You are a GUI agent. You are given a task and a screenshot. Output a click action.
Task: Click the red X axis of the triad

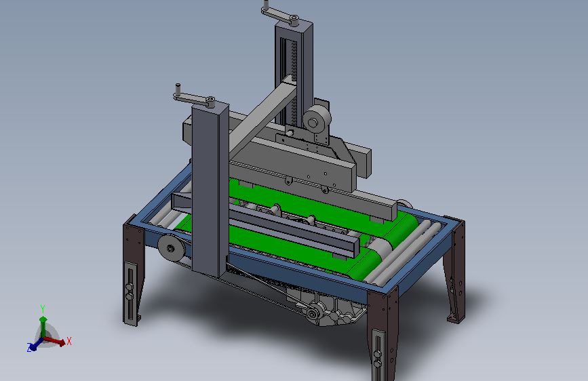tap(56, 341)
